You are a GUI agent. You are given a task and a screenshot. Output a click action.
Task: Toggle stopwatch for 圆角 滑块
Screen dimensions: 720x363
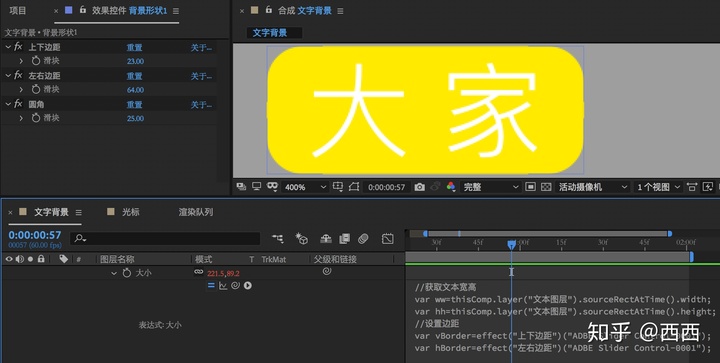coord(36,118)
